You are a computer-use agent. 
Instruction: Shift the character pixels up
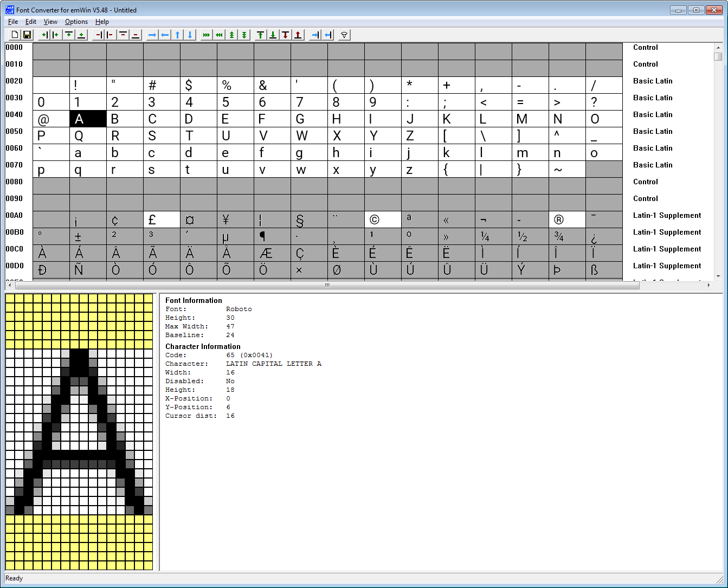(x=177, y=34)
